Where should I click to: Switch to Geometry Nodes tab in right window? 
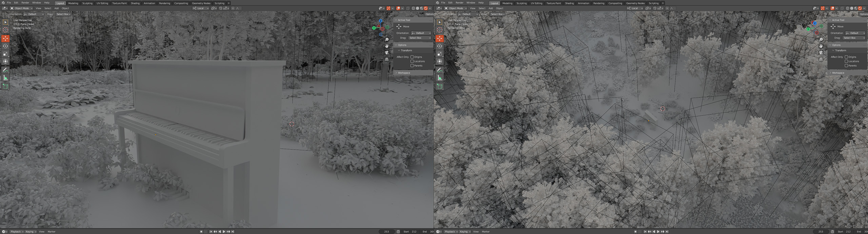(635, 3)
